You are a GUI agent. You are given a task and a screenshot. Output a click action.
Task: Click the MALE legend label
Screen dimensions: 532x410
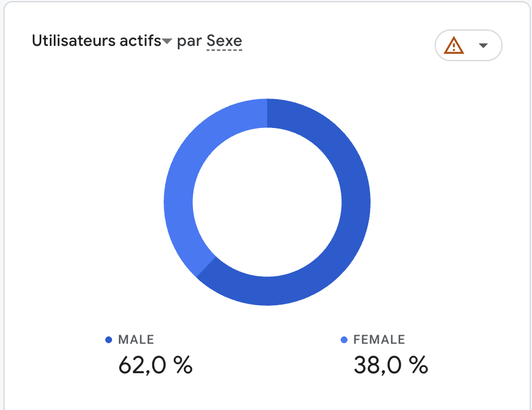coord(136,340)
